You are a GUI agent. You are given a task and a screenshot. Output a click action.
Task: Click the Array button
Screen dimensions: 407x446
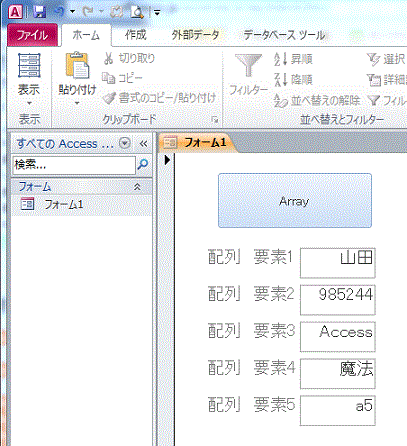[295, 201]
